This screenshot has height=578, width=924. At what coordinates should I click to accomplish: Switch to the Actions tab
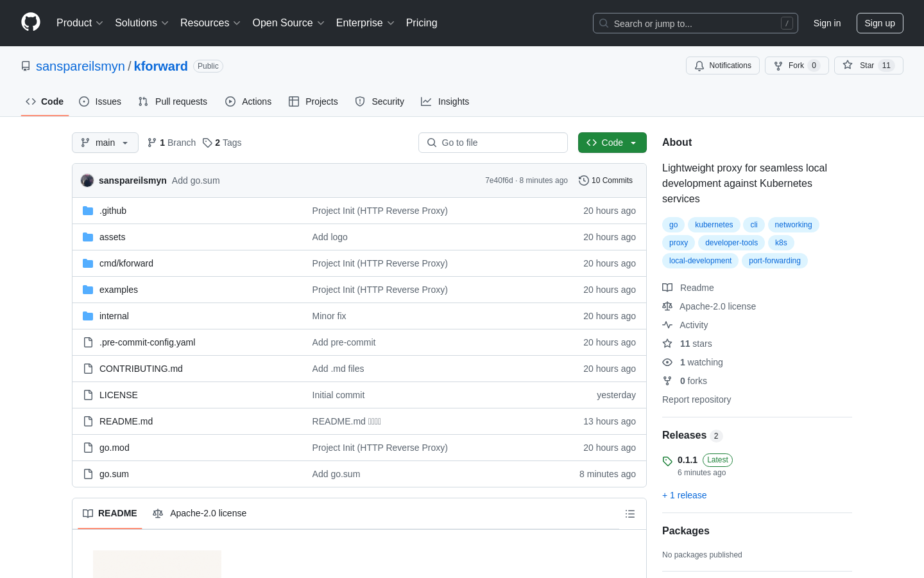tap(248, 101)
